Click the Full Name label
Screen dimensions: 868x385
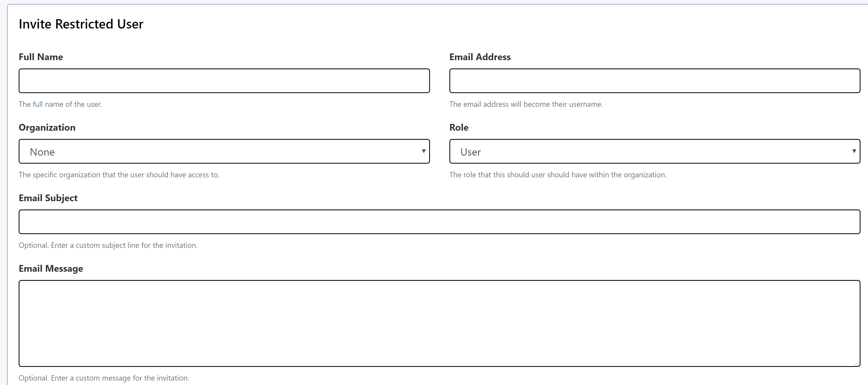(x=40, y=57)
